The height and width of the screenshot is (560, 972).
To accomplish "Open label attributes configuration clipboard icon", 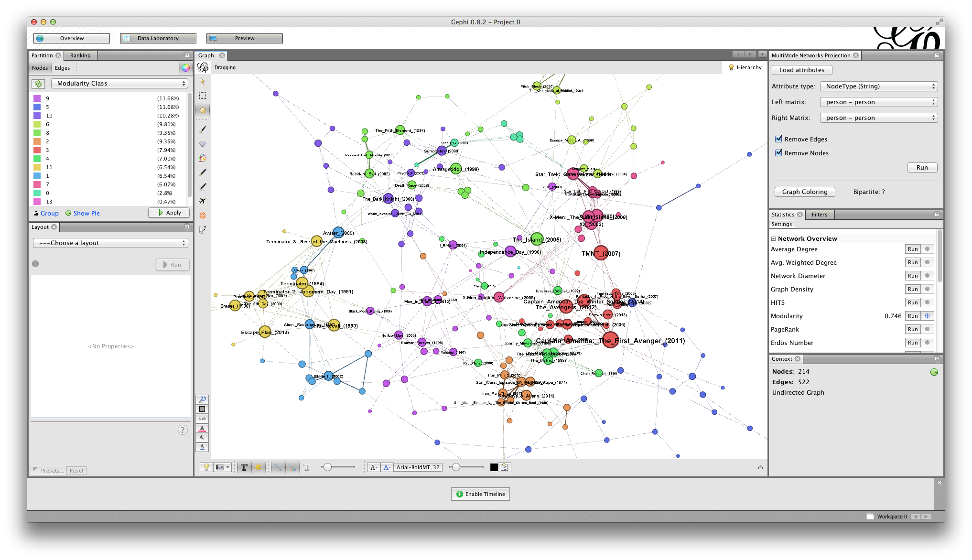I will [505, 467].
